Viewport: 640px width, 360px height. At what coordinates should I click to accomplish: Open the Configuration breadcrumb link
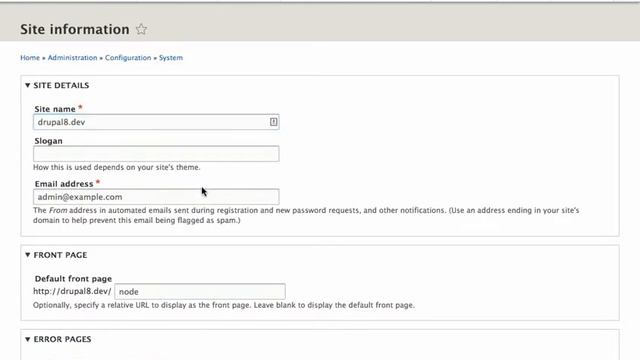click(128, 58)
